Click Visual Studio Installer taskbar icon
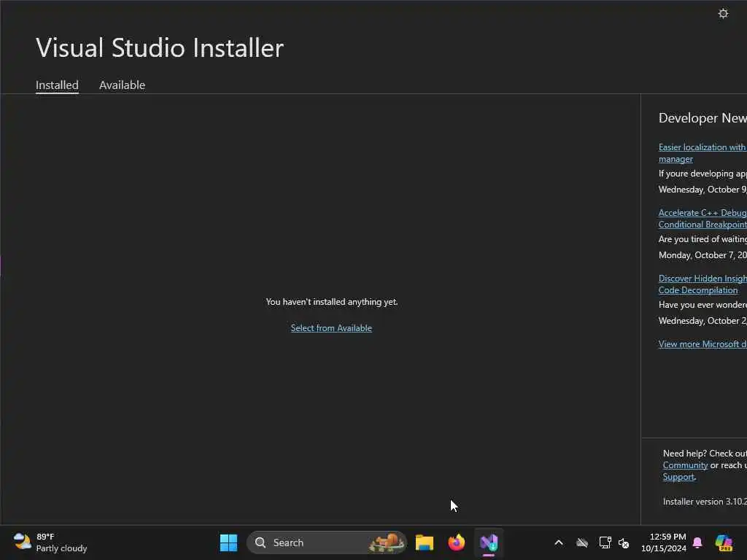Image resolution: width=747 pixels, height=560 pixels. 489,542
